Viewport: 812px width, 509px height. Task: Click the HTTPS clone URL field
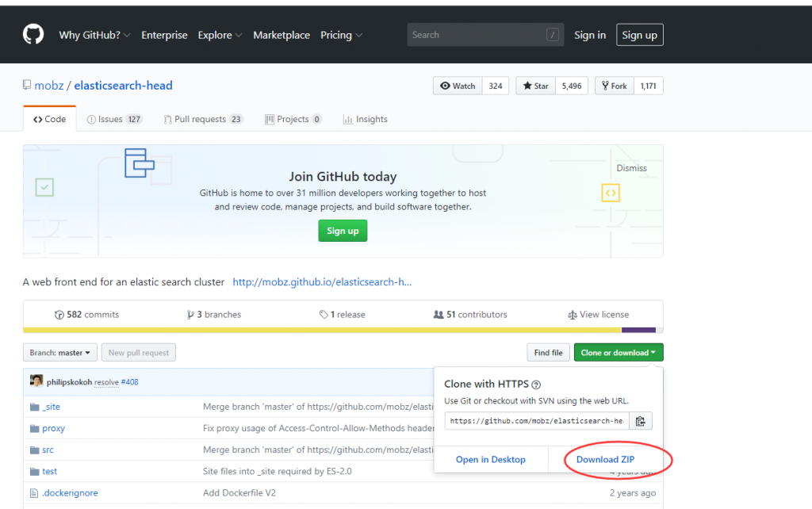[x=537, y=421]
